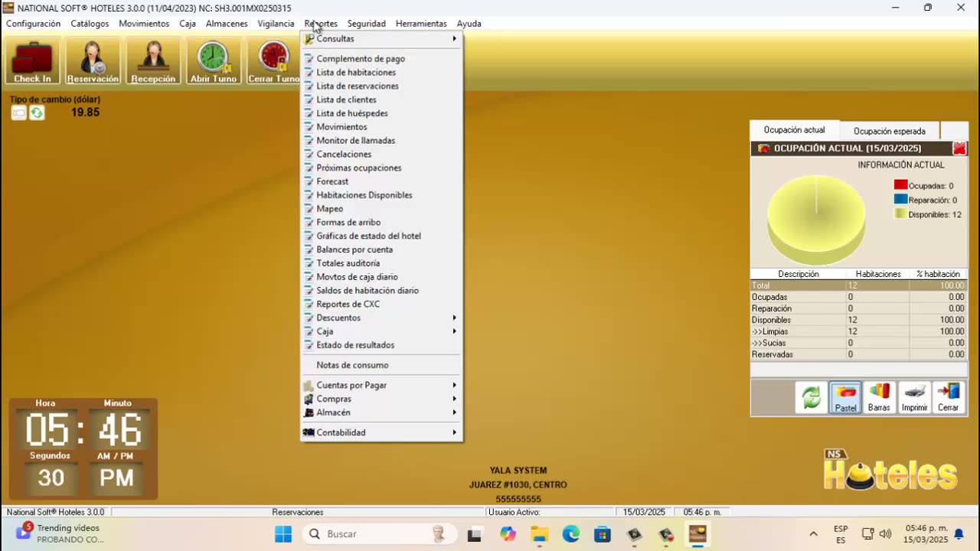980x551 pixels.
Task: Expand the Cuentas por Pagar submenu
Action: coord(381,385)
